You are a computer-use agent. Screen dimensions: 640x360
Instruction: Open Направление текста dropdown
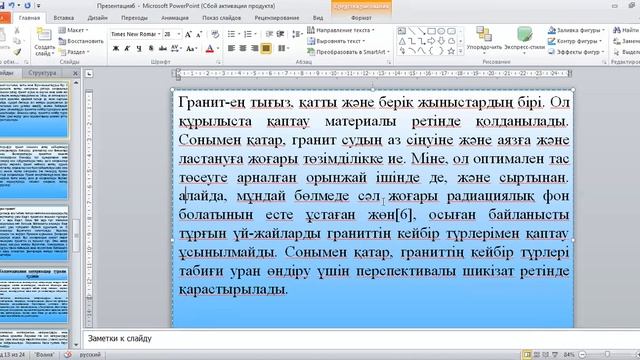pos(340,30)
